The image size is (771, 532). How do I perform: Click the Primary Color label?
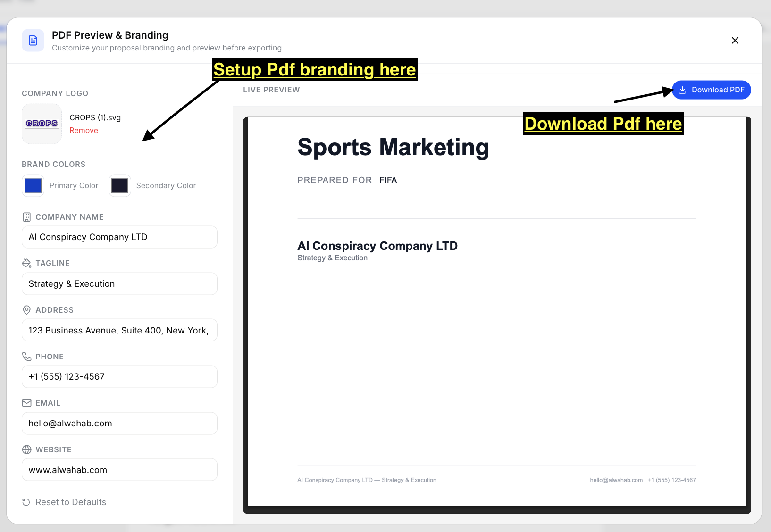74,186
